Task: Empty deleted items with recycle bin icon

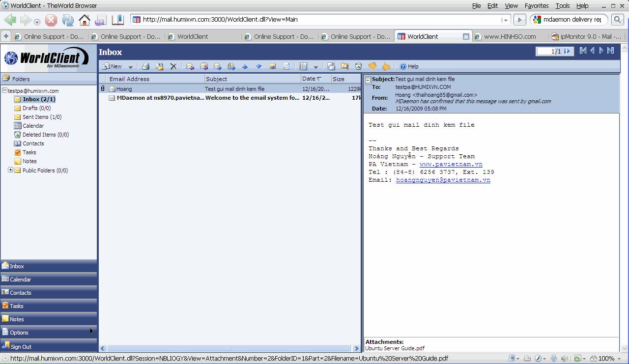Action: [x=359, y=66]
